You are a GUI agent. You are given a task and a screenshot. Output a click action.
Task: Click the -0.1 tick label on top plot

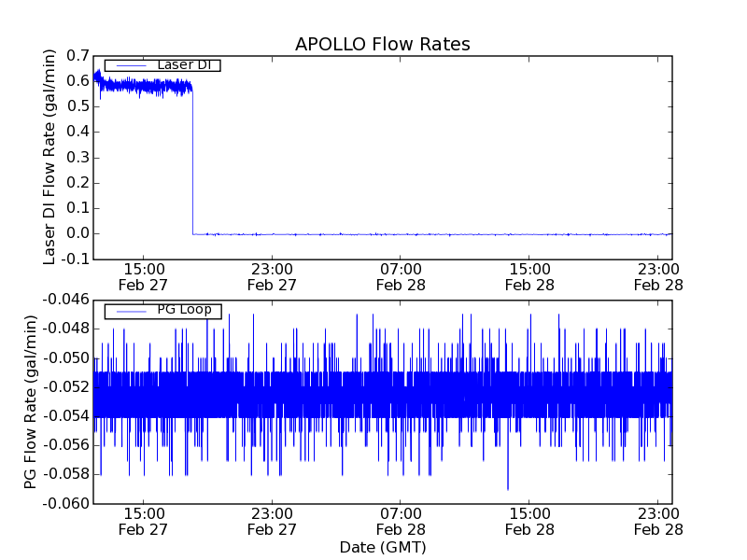pyautogui.click(x=76, y=259)
